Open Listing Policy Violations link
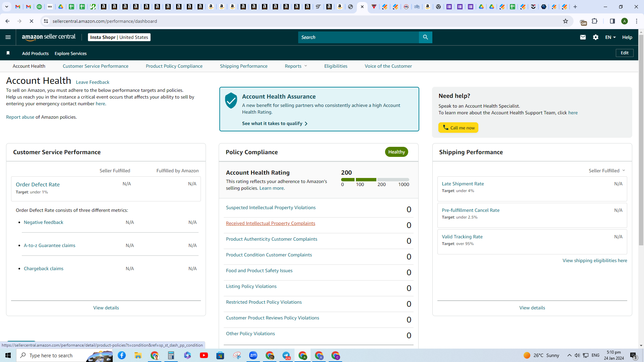Screen dimensions: 644x362 (x=251, y=286)
